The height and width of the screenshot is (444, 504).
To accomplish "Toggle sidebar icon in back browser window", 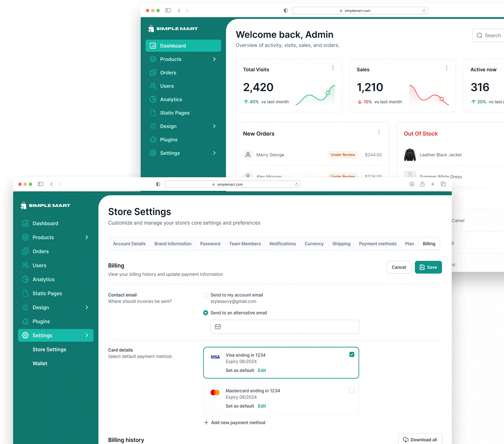I will pos(168,10).
